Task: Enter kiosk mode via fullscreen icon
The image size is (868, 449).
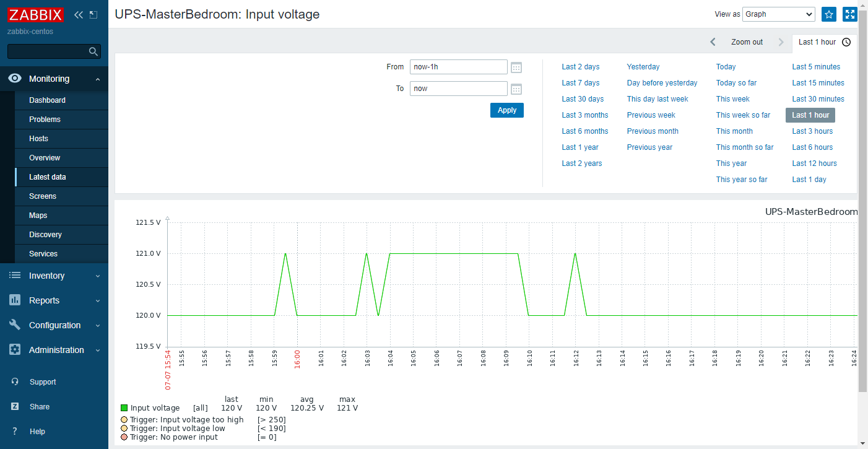Action: point(849,14)
